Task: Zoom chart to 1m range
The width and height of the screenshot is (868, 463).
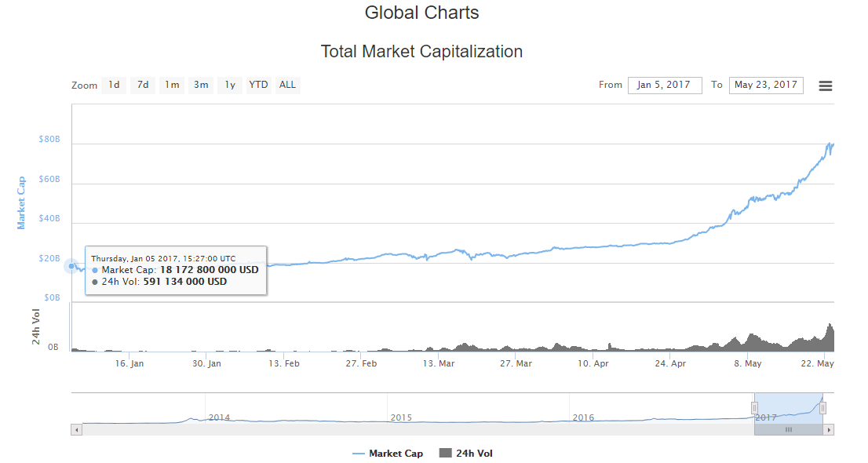Action: click(172, 85)
